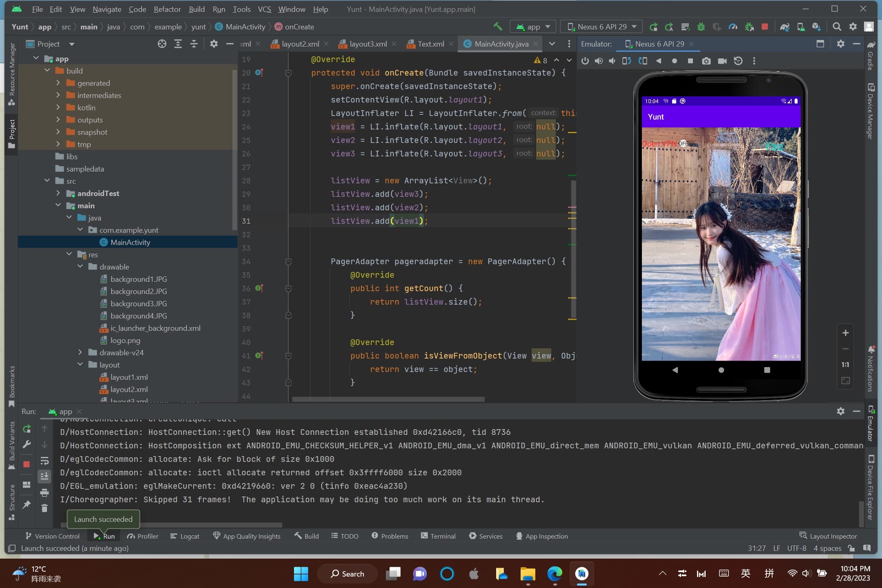
Task: Stop the running app with red square
Action: [765, 27]
